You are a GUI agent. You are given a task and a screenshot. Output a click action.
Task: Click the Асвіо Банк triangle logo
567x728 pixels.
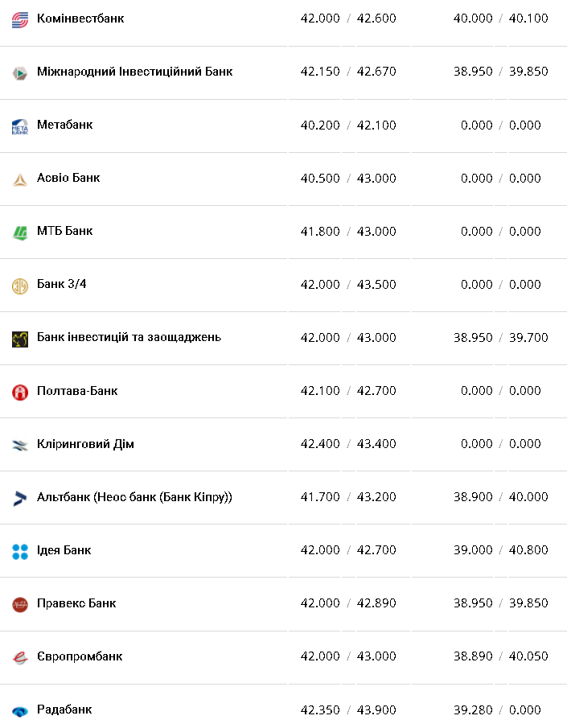(20, 179)
